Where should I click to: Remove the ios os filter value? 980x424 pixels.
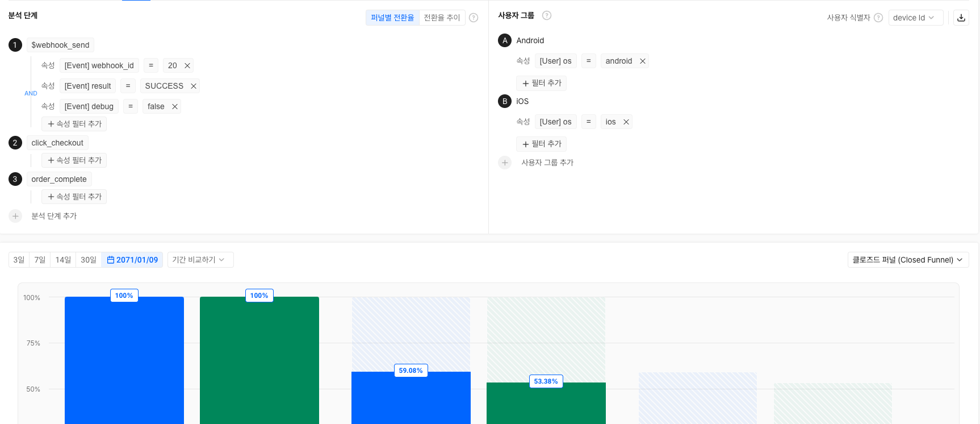[x=626, y=122]
